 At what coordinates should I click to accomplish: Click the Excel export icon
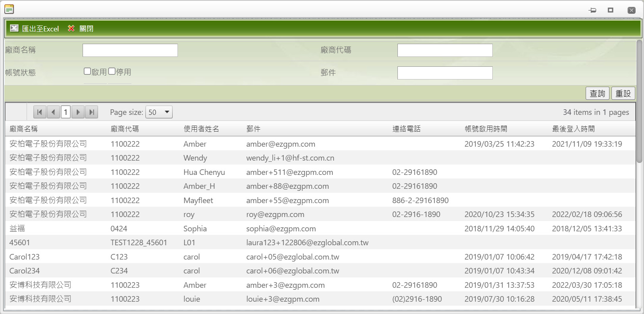coord(14,28)
